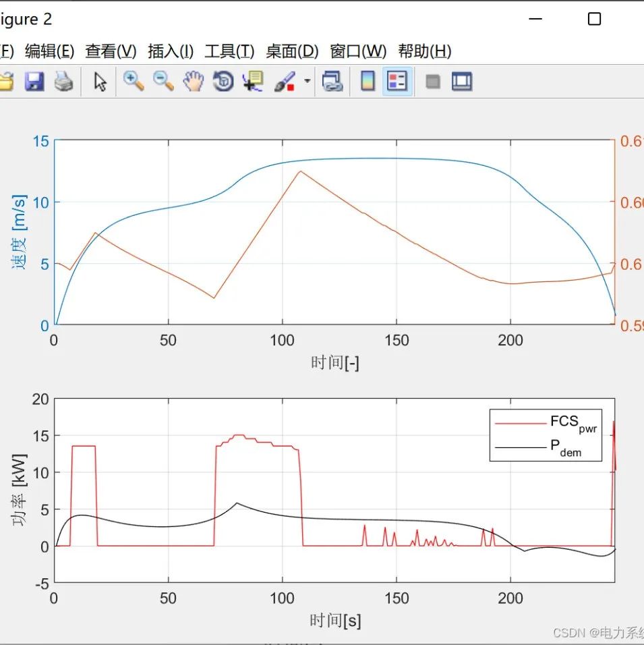Toggle the Insert Legend button
The height and width of the screenshot is (645, 644).
[397, 81]
